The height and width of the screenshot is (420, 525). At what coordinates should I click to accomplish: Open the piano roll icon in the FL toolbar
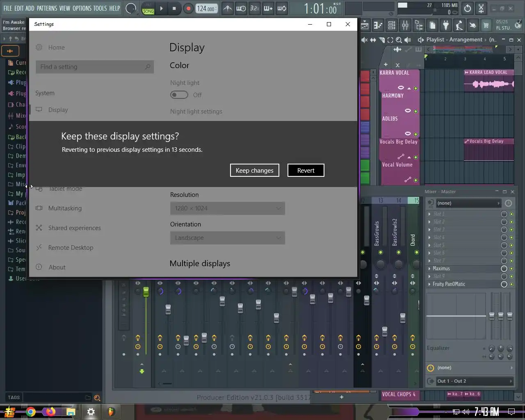tap(378, 25)
